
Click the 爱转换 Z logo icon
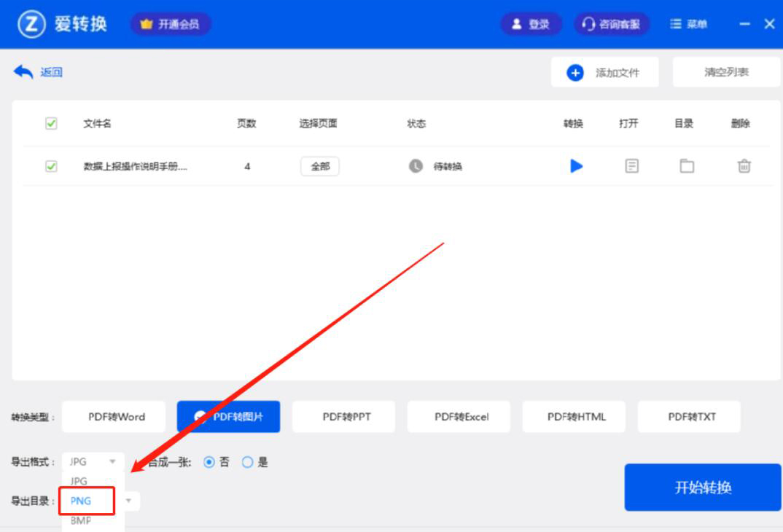coord(31,24)
